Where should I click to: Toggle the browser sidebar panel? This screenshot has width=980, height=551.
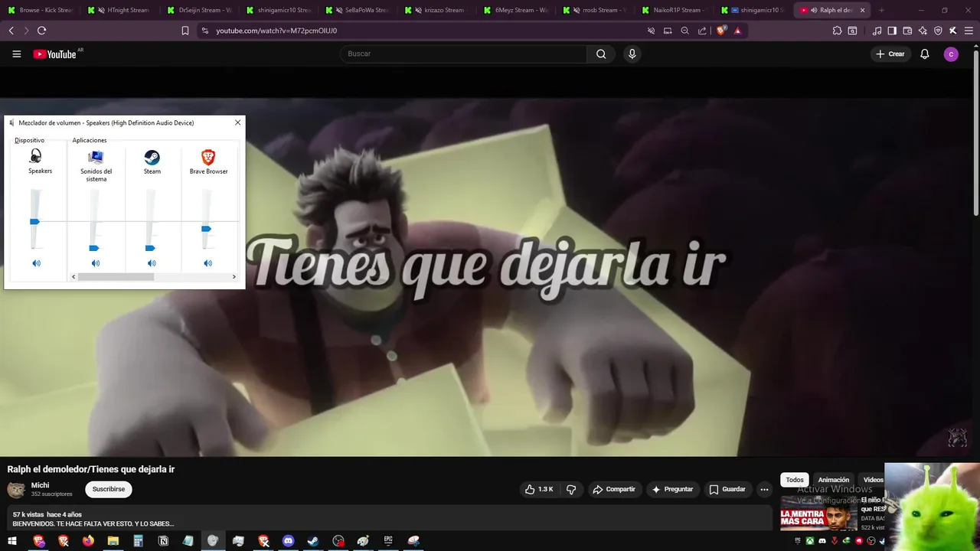click(892, 31)
